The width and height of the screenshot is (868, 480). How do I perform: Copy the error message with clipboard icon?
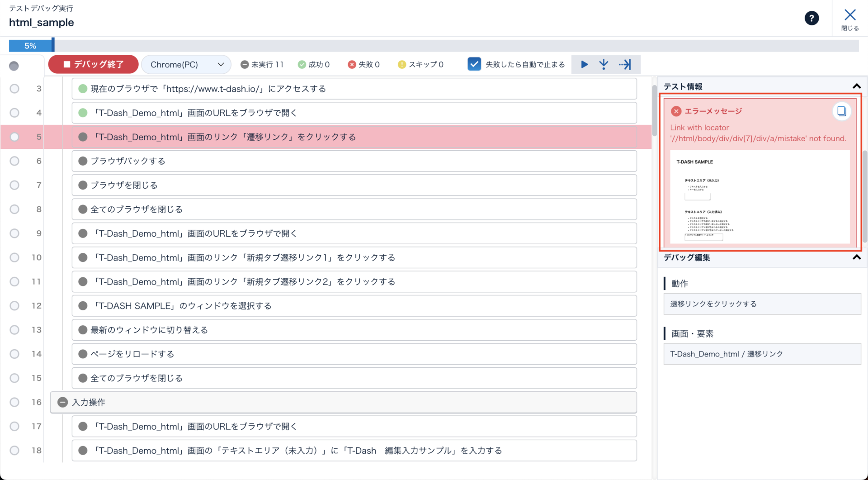point(841,111)
